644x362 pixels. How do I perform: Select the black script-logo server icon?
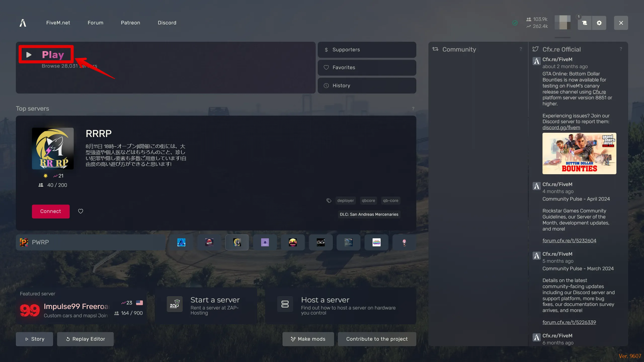[x=320, y=242]
